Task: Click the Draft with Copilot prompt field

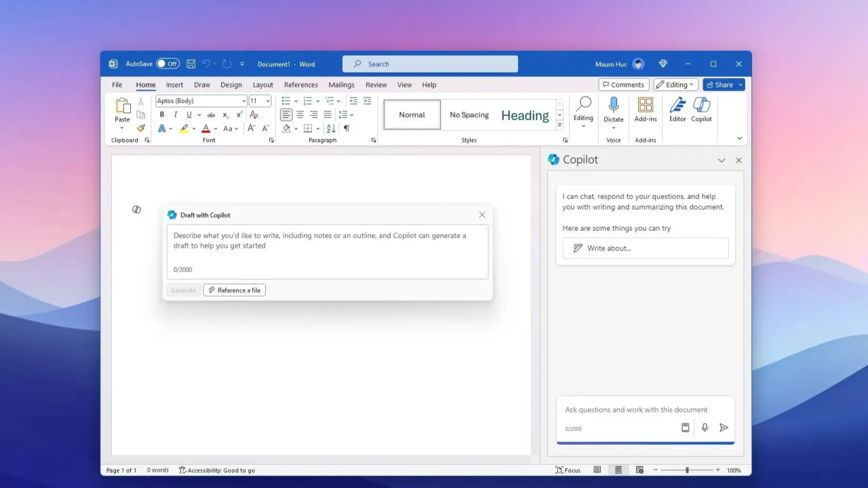Action: point(327,248)
